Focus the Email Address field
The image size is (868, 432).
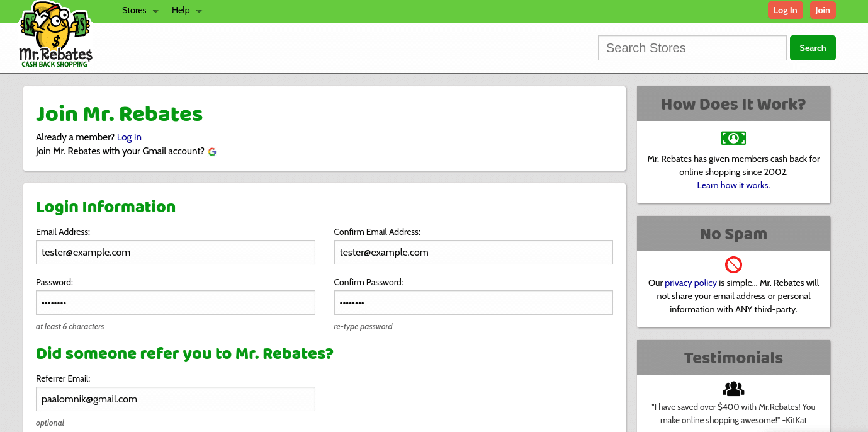176,252
